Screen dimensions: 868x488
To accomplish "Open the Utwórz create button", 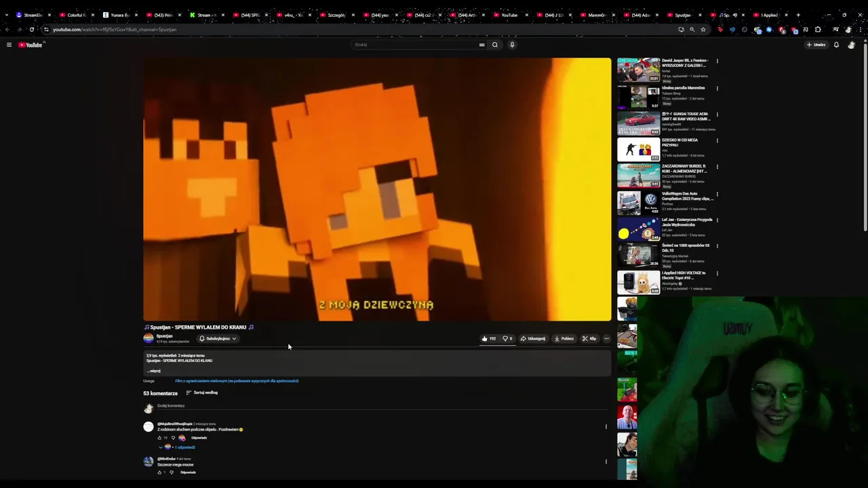I will coord(816,45).
